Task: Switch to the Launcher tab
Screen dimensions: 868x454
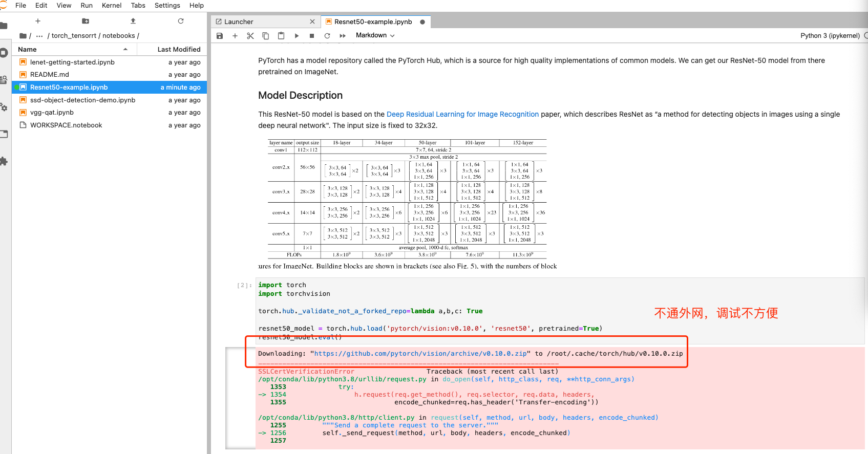Action: click(x=239, y=22)
